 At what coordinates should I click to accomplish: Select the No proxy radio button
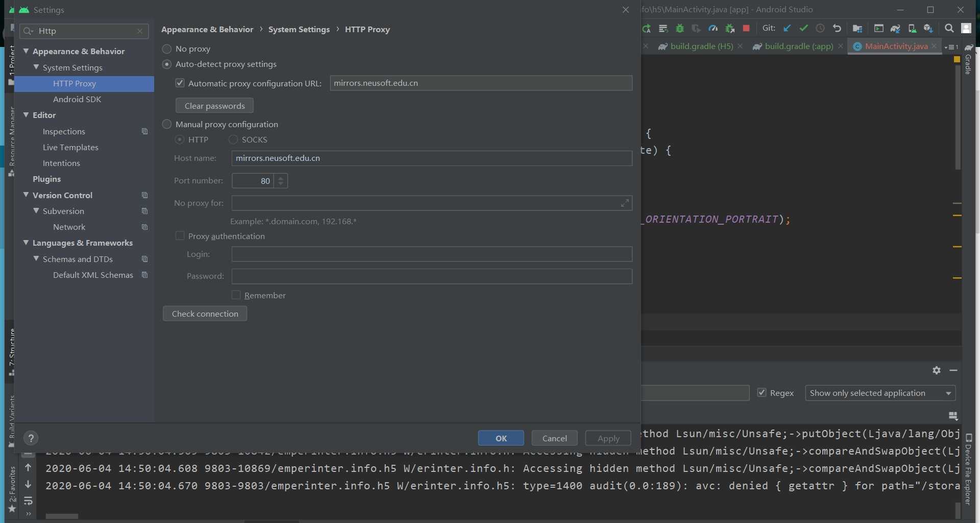pos(167,49)
